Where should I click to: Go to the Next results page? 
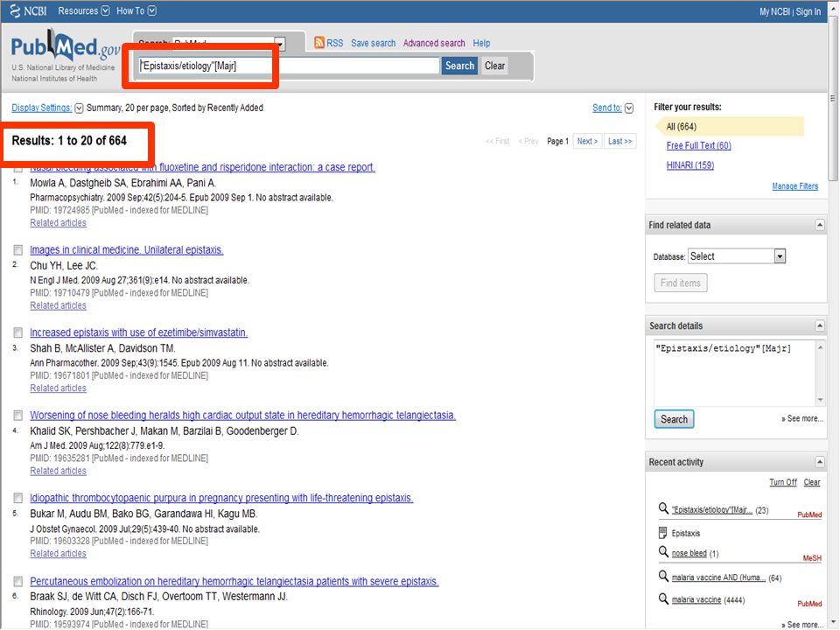pos(588,141)
